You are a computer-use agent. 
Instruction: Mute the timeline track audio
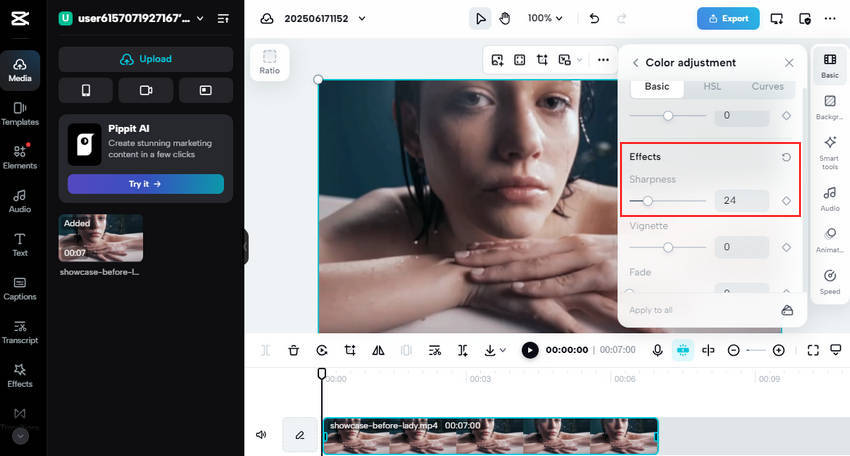(x=261, y=435)
